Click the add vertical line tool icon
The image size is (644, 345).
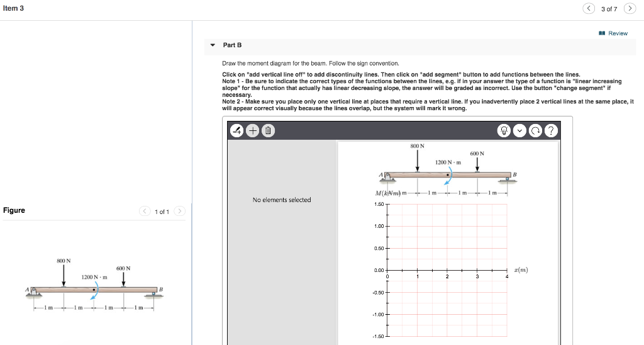point(237,131)
